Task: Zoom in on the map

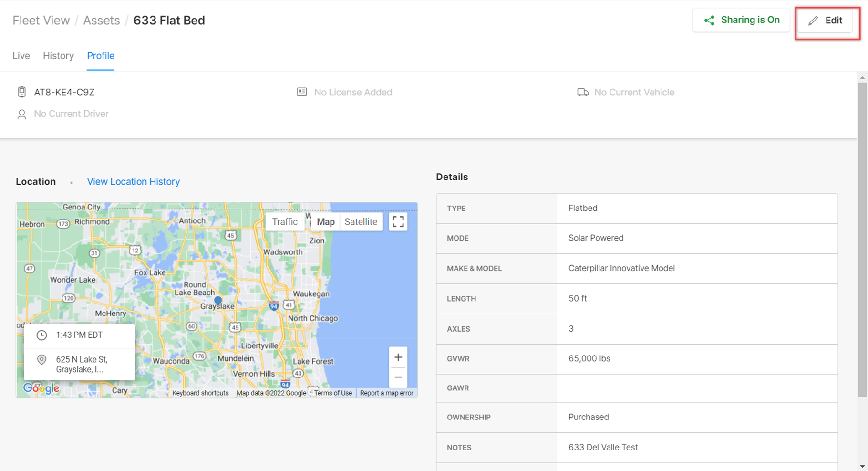Action: tap(398, 357)
